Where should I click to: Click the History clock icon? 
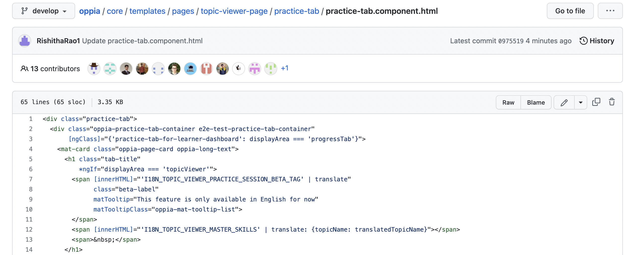pyautogui.click(x=583, y=40)
